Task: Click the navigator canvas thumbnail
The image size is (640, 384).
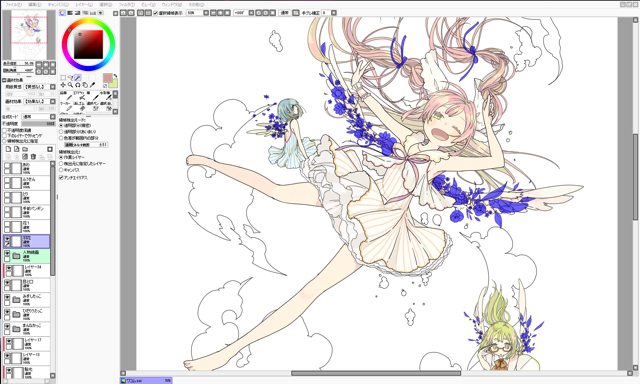Action: click(29, 35)
